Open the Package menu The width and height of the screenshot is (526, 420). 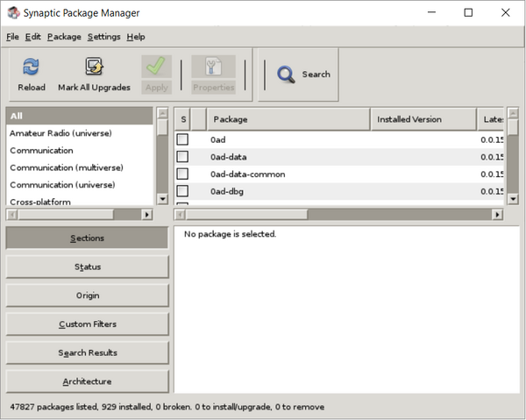64,37
